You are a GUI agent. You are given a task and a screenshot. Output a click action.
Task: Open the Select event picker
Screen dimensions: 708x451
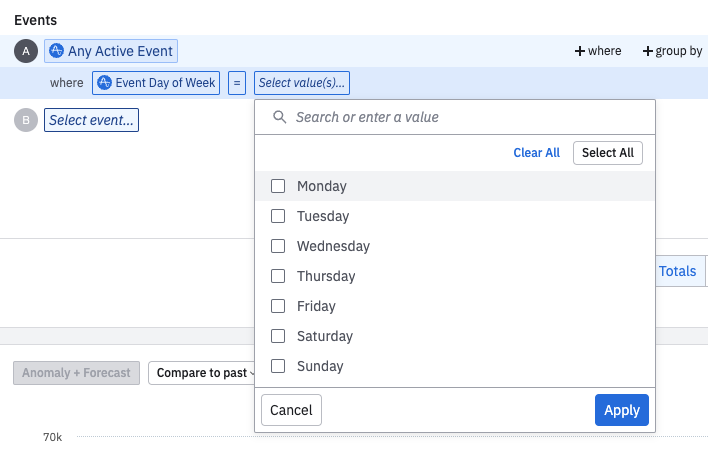pyautogui.click(x=91, y=121)
